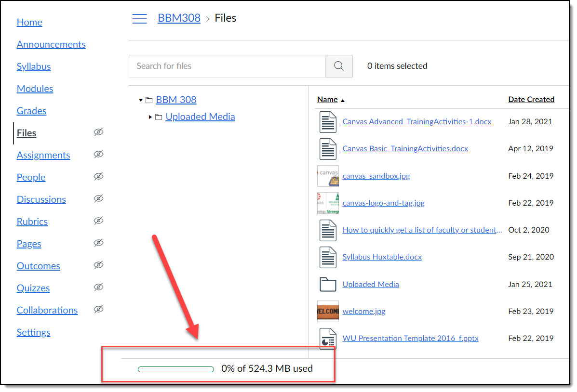Screen dimensions: 577x392
Task: Click the Uploaded Media folder icon in tree
Action: pos(159,117)
